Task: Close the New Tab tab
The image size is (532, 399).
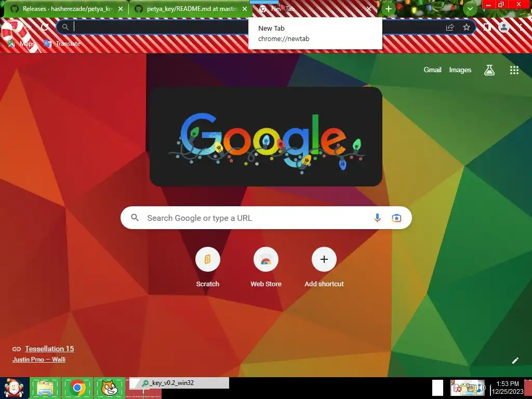Action: (368, 9)
